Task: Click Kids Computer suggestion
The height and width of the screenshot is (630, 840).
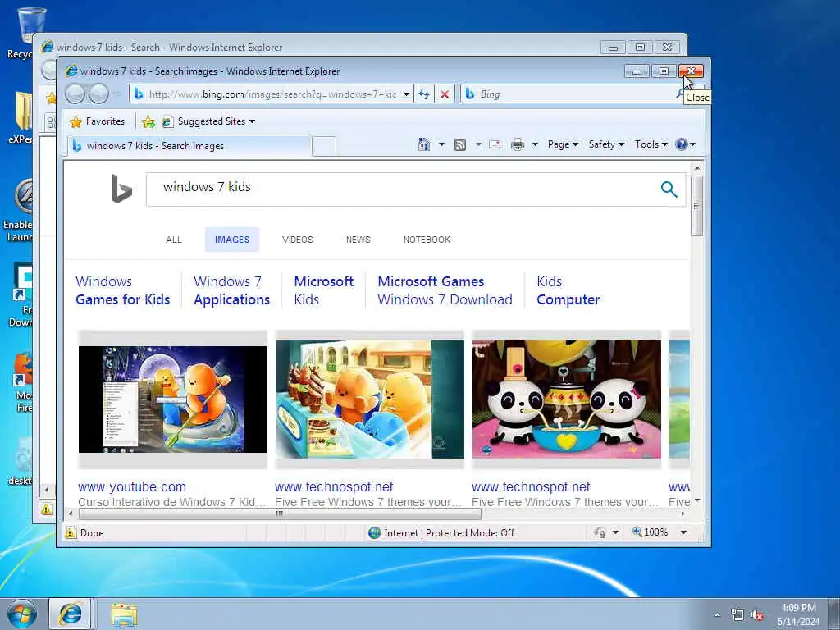Action: (568, 290)
